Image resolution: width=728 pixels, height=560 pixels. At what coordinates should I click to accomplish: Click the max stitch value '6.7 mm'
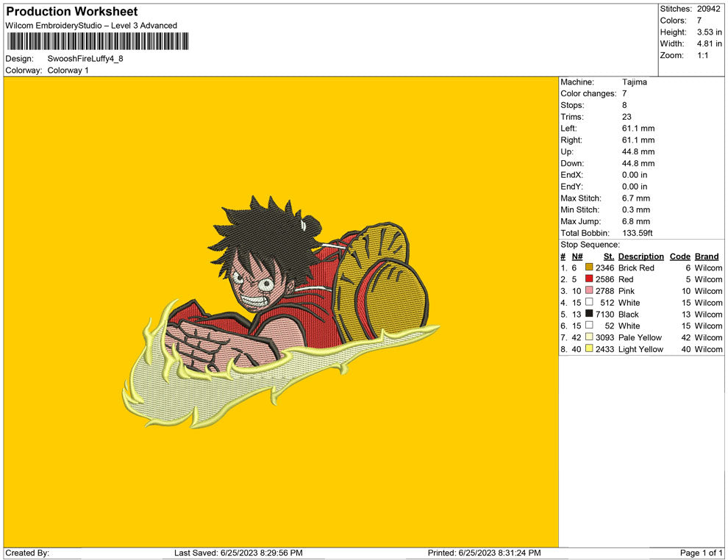[x=636, y=198]
